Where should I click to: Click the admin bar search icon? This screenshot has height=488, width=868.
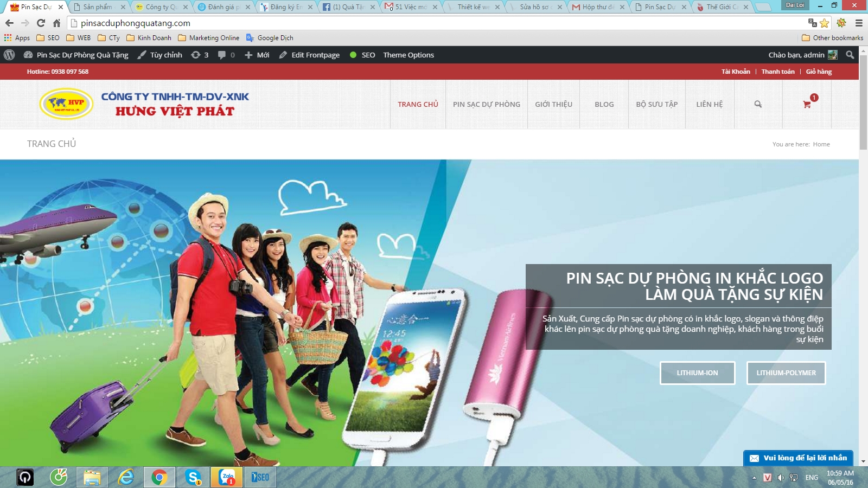pos(850,55)
